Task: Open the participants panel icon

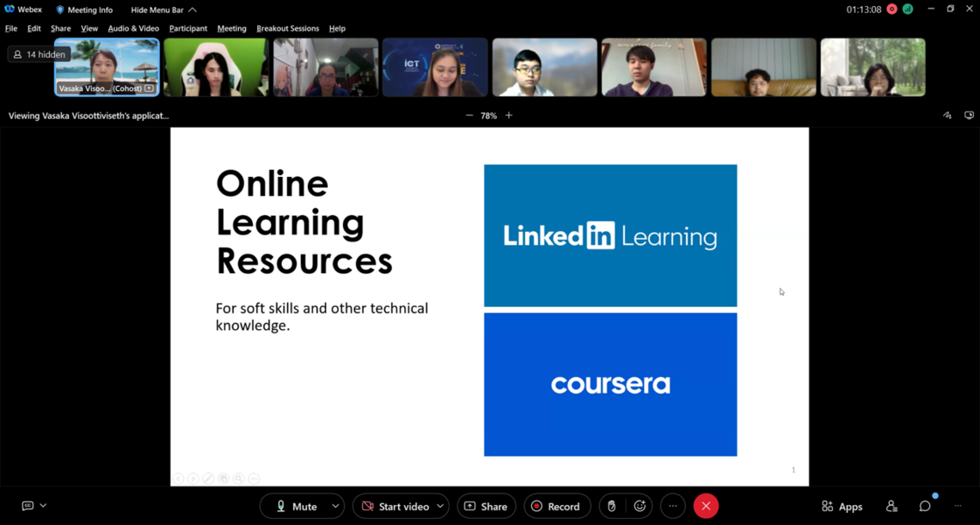Action: tap(891, 506)
